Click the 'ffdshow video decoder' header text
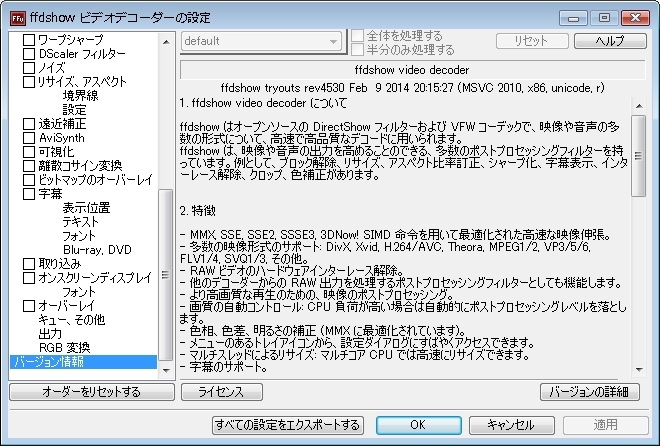 click(412, 70)
